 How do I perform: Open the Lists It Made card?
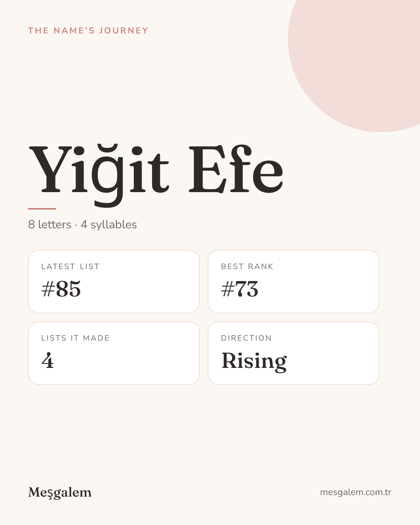114,353
